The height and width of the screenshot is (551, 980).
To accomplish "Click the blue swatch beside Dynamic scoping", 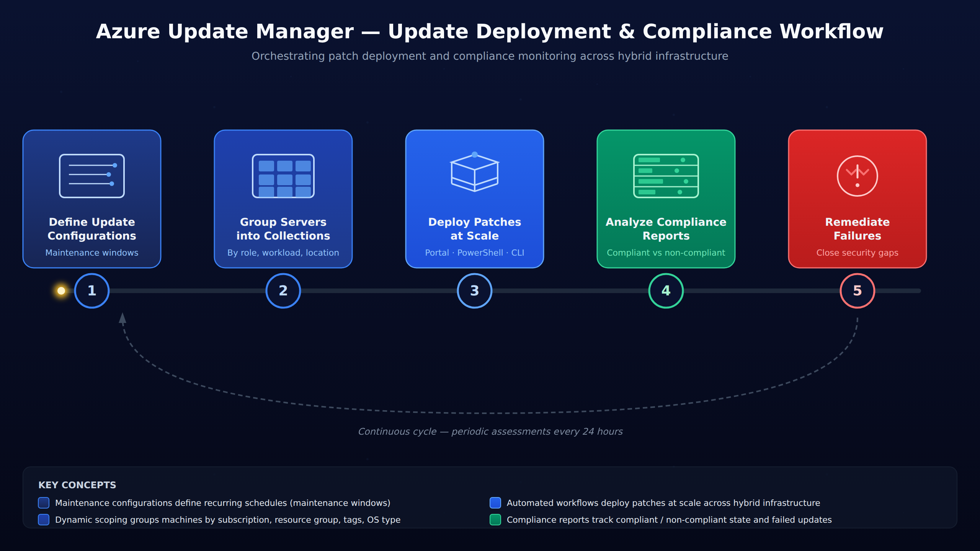I will click(x=44, y=520).
